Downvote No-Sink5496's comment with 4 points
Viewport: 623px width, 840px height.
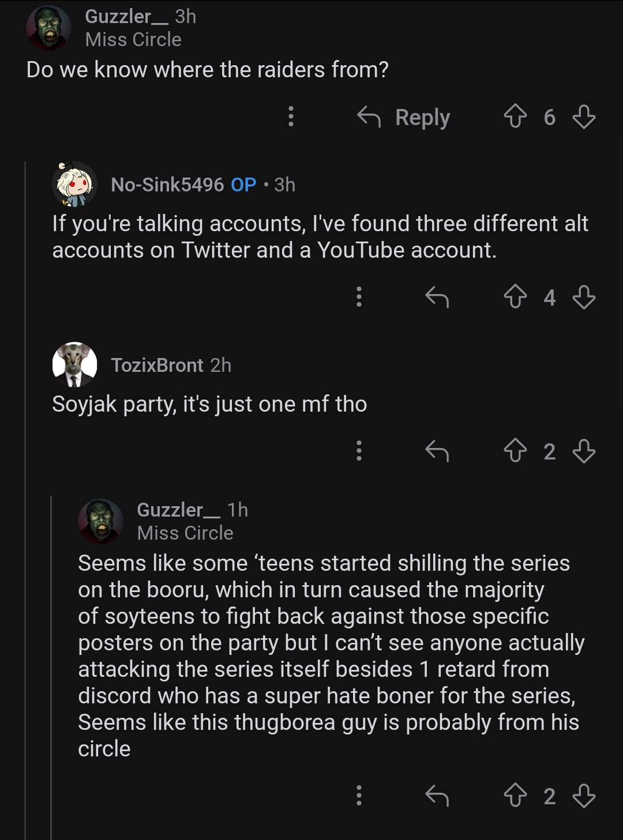pyautogui.click(x=584, y=297)
